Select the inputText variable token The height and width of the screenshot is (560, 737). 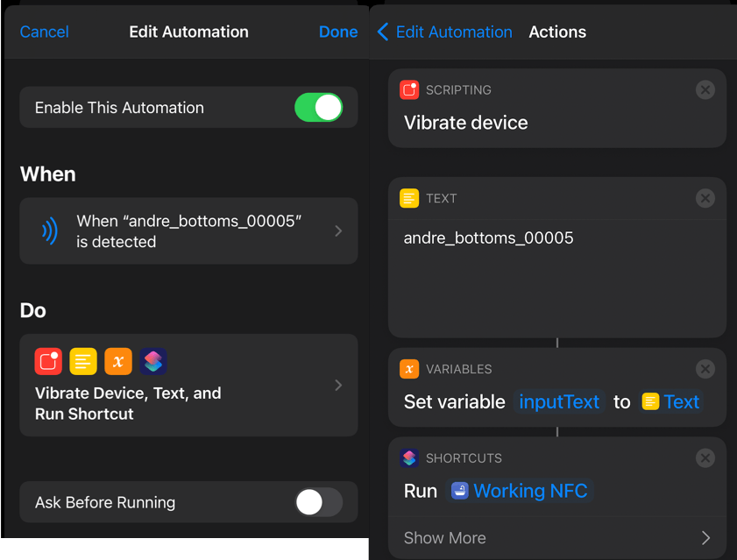[x=559, y=402]
